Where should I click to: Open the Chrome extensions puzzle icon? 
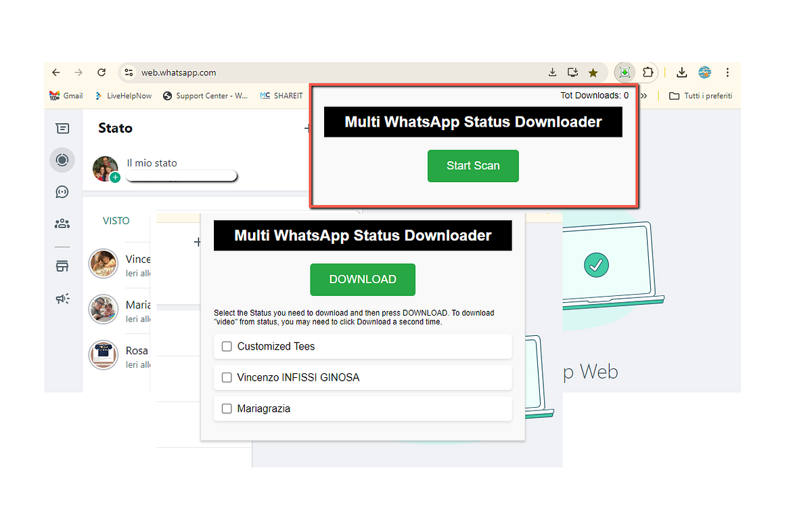[648, 72]
